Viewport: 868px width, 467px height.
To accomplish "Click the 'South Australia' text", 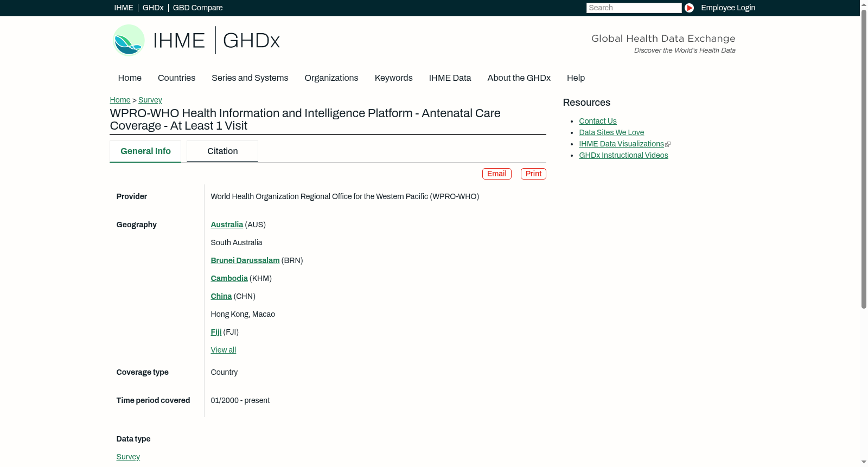I will click(x=237, y=242).
